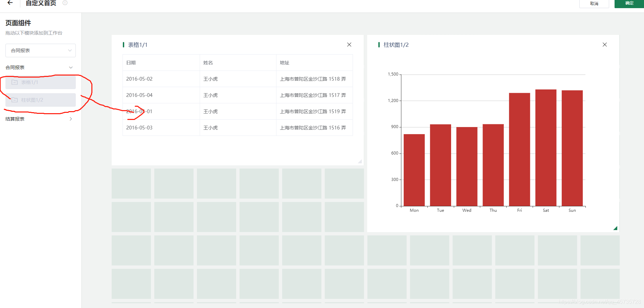Click 王小虎 in the 2016-05-02 row

tap(210, 79)
